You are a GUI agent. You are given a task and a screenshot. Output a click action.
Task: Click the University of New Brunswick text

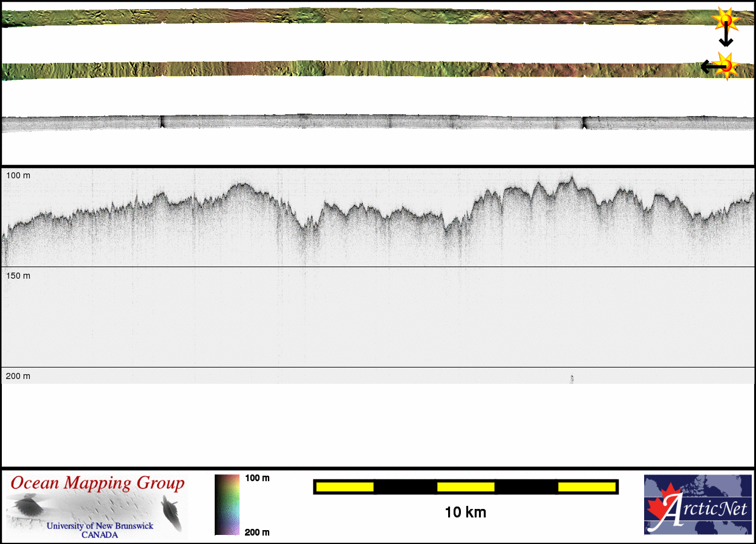(x=100, y=526)
